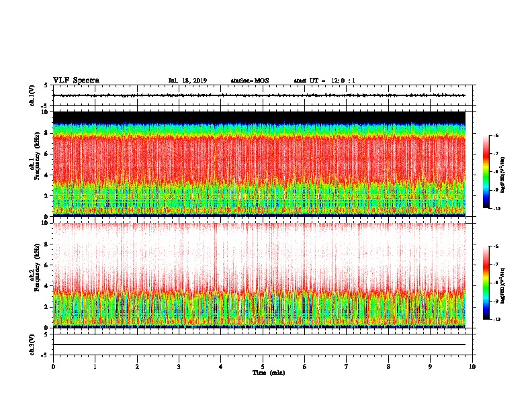Click time axis tick label '2'
The width and height of the screenshot is (532, 411).
coord(137,367)
